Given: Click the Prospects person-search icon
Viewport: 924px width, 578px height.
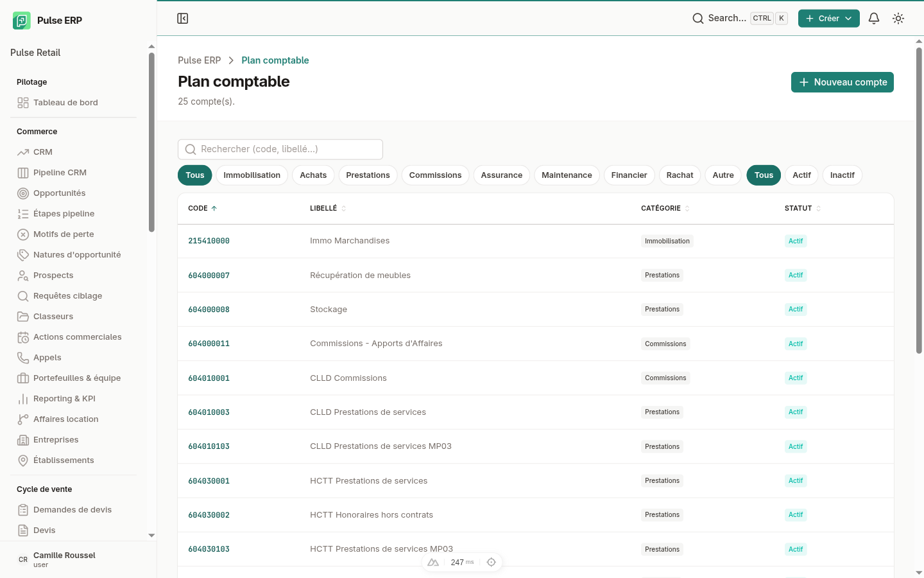Looking at the screenshot, I should (23, 276).
